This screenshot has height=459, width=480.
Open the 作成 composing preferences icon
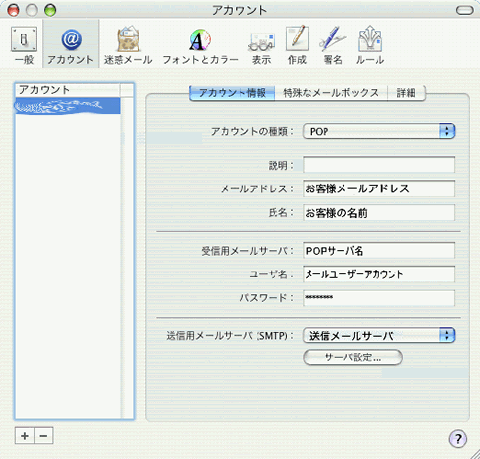pos(297,45)
